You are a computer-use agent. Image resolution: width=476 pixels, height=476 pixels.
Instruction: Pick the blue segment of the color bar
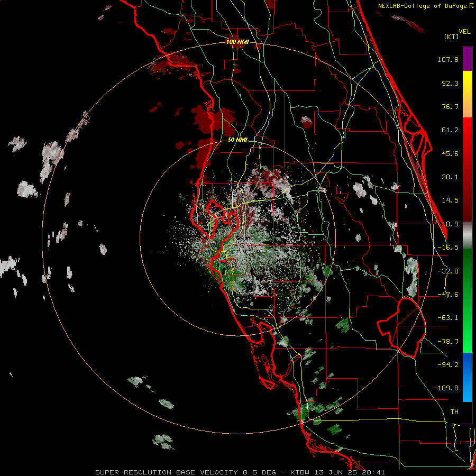(467, 377)
